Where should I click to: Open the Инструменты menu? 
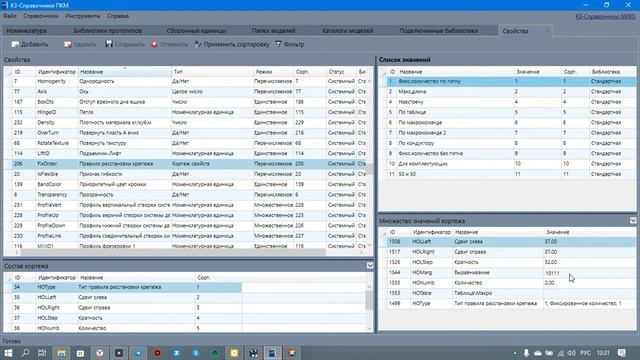(82, 16)
